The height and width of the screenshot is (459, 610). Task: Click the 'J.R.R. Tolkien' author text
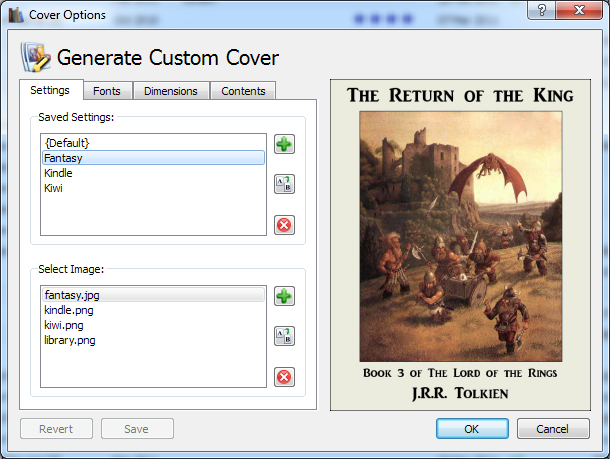[460, 393]
